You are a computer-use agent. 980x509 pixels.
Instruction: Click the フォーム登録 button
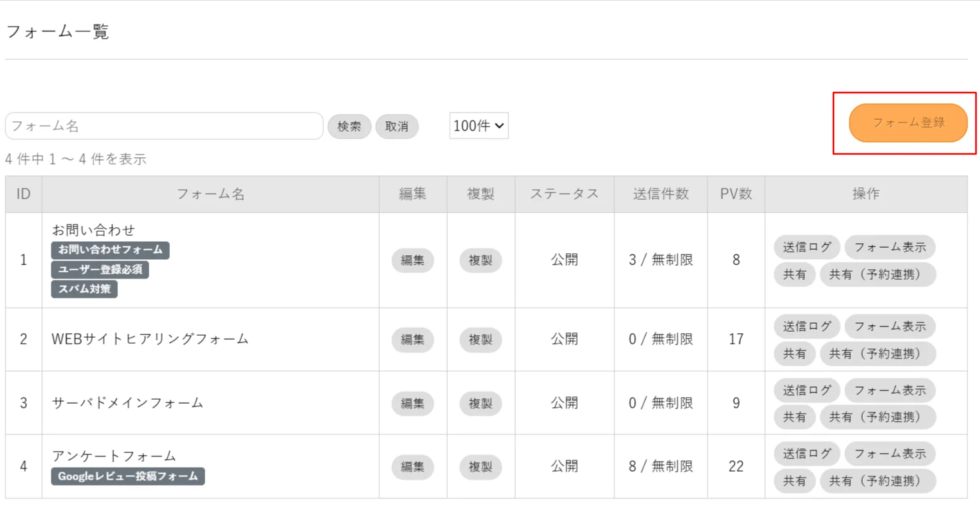pos(908,123)
